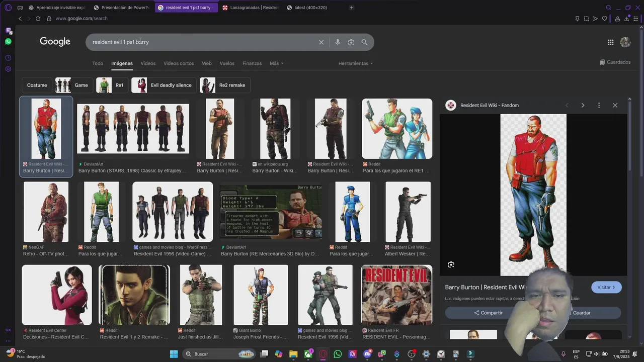Open a new tab with the plus button
The width and height of the screenshot is (644, 362).
(351, 8)
